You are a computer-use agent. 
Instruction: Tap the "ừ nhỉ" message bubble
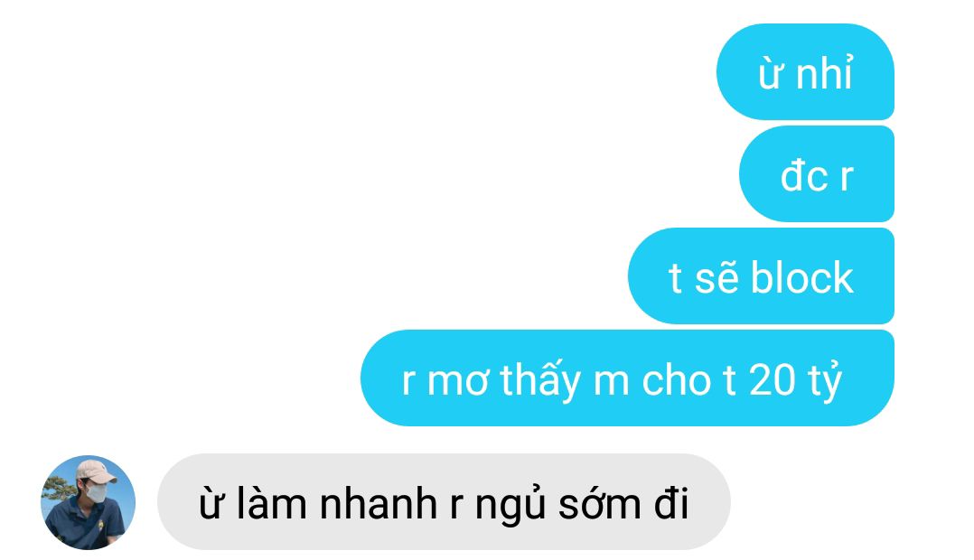pos(805,72)
